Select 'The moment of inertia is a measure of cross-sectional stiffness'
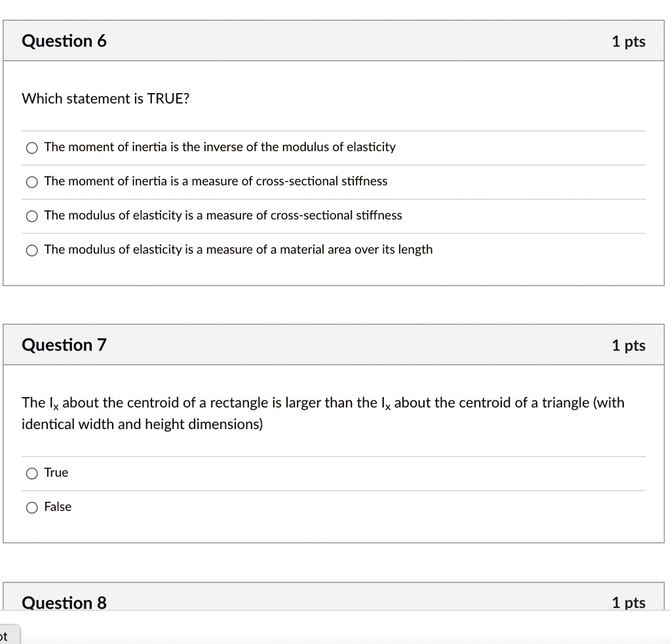Image resolution: width=671 pixels, height=644 pixels. point(31,181)
